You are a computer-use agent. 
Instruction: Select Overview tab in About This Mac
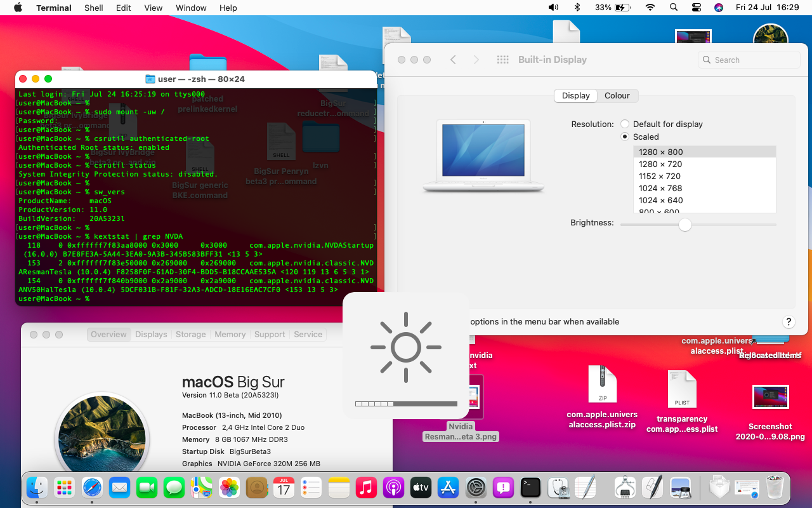point(108,334)
